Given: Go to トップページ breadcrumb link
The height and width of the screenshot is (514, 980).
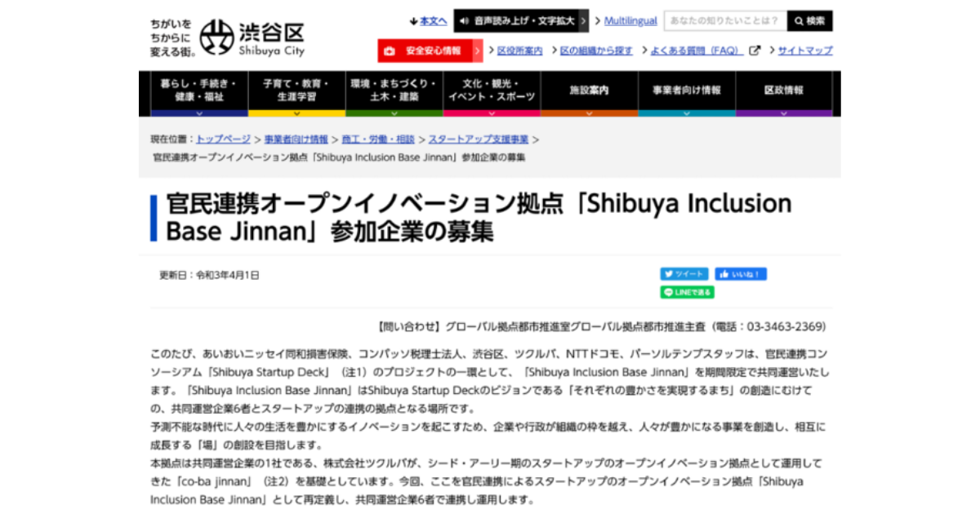Looking at the screenshot, I should click(223, 140).
